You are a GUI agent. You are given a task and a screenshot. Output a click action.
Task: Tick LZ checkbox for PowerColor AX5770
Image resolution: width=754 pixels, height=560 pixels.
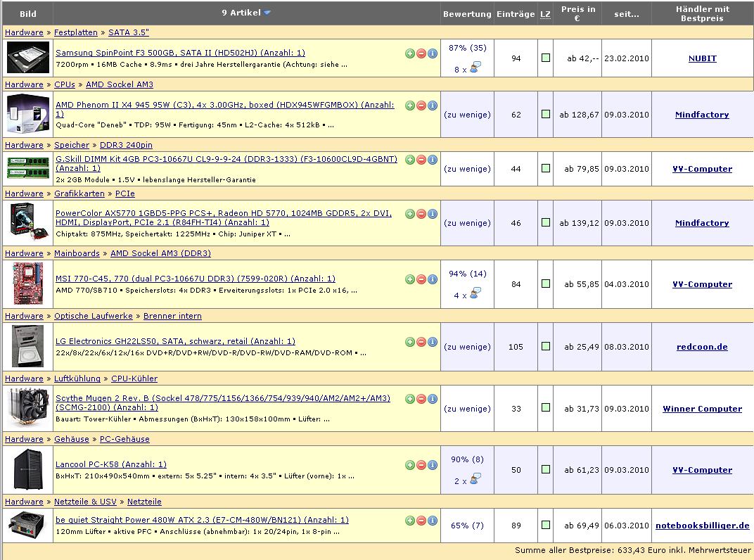coord(546,222)
